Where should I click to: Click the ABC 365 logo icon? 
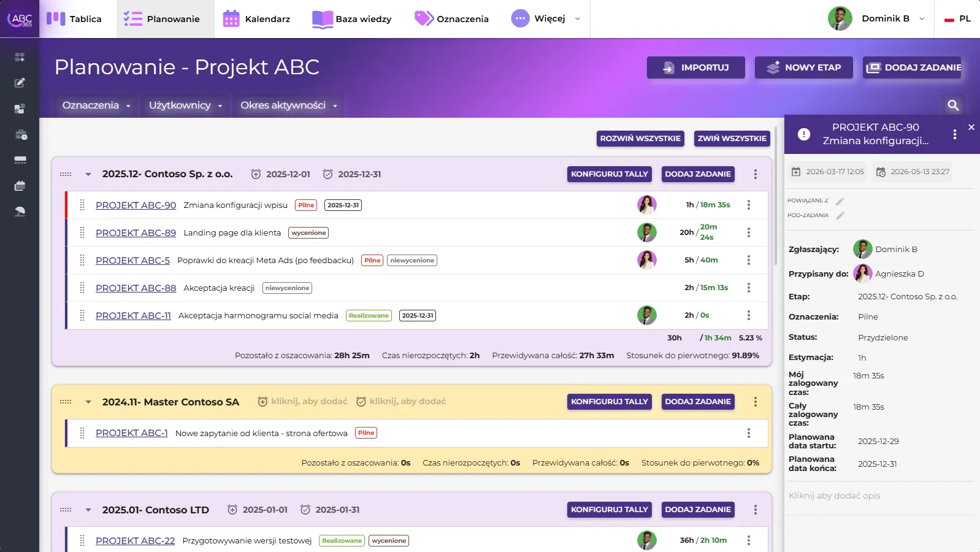(x=20, y=19)
